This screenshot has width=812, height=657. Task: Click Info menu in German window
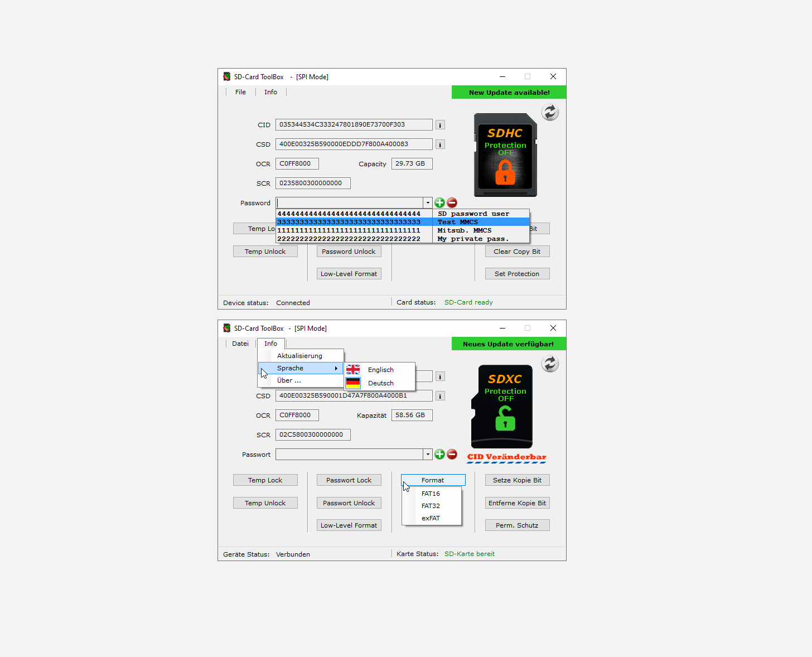click(270, 344)
